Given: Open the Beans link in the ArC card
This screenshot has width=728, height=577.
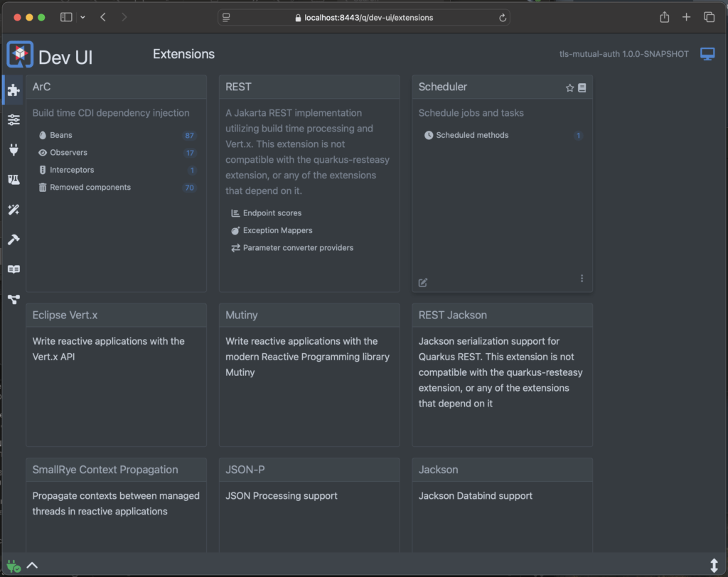Looking at the screenshot, I should pyautogui.click(x=61, y=135).
